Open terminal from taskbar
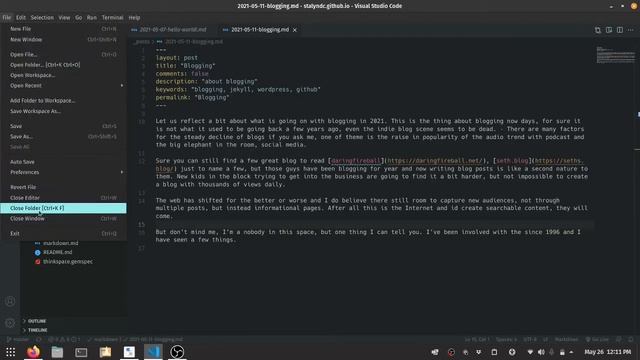 (x=81, y=352)
